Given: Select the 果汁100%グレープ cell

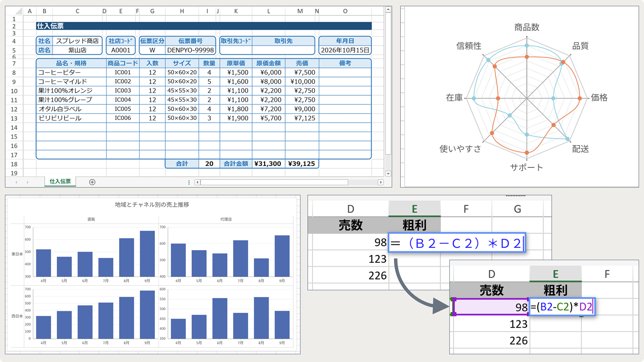Looking at the screenshot, I should click(x=71, y=100).
